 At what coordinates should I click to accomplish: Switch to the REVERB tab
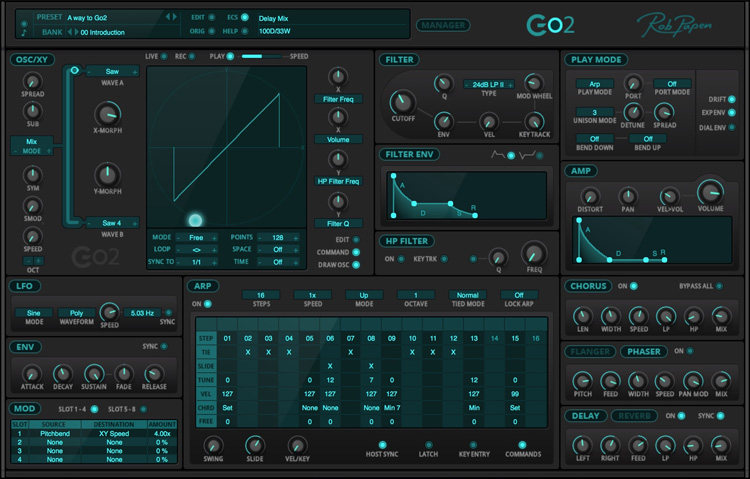click(x=634, y=416)
